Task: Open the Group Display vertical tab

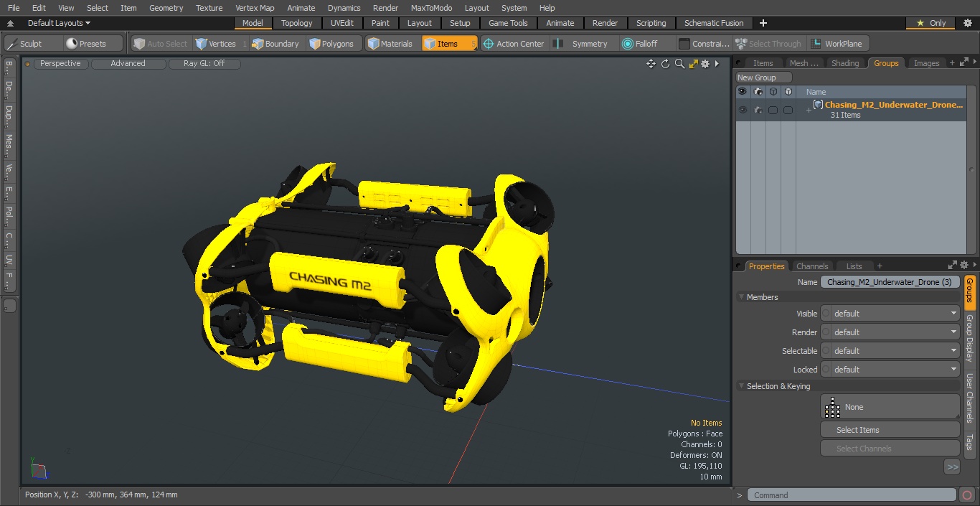Action: pyautogui.click(x=969, y=338)
